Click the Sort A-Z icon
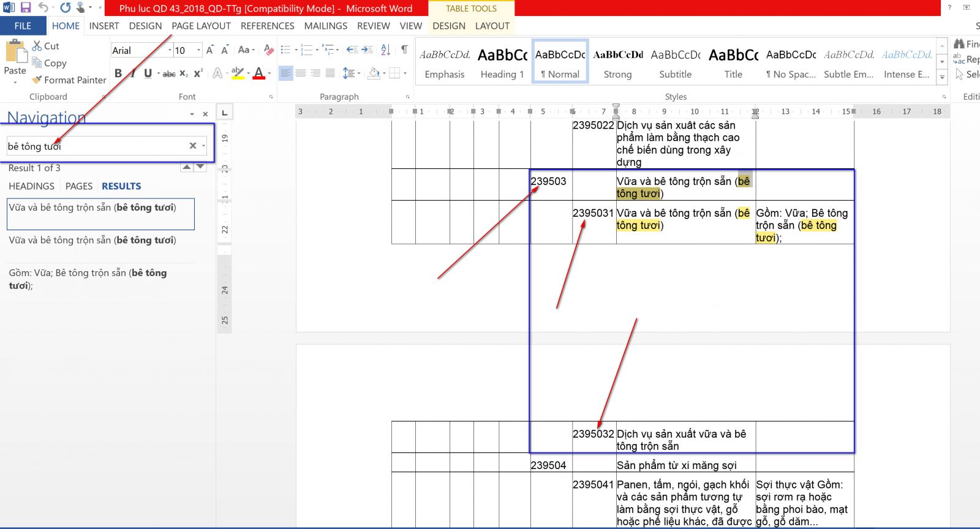Viewport: 980px width, 529px height. (x=385, y=50)
